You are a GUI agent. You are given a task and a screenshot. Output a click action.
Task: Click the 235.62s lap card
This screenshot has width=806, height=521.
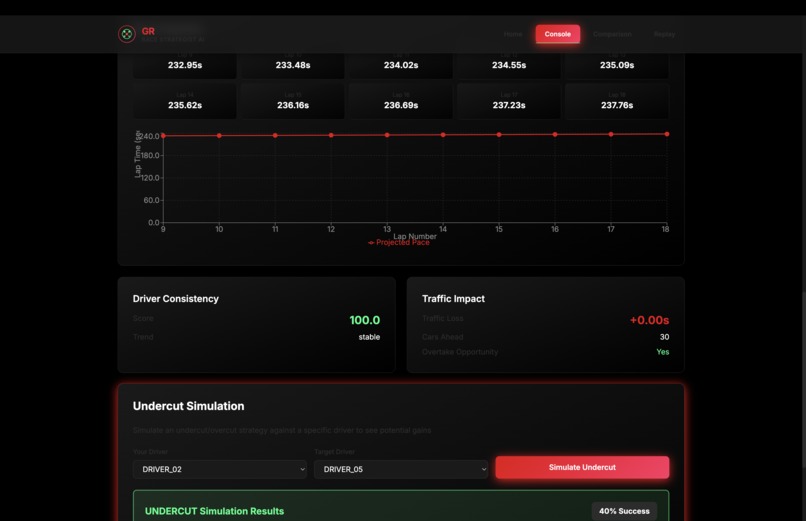(185, 101)
